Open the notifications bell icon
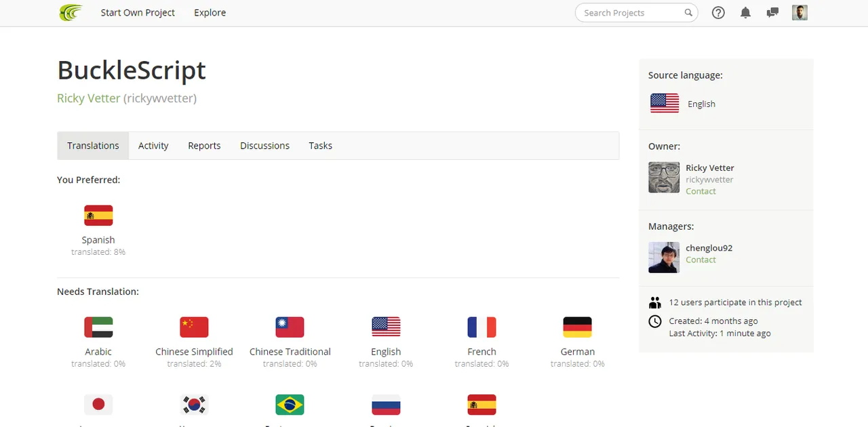Image resolution: width=868 pixels, height=427 pixels. pyautogui.click(x=745, y=13)
